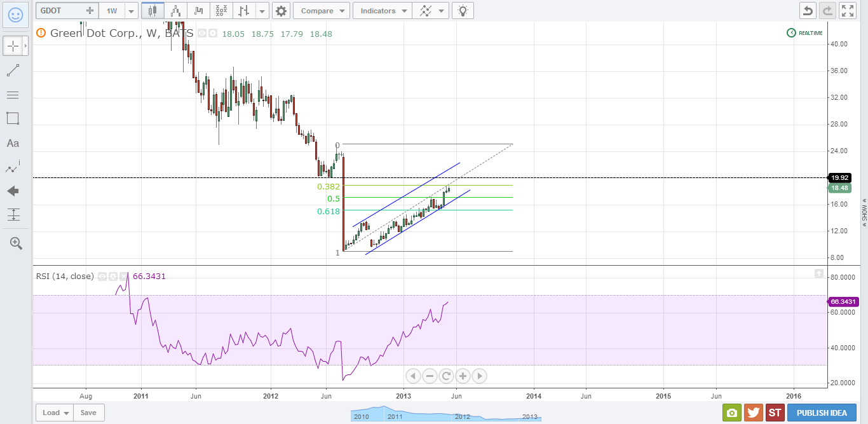Switch to point and figure chart style
This screenshot has height=424, width=868.
(x=222, y=11)
